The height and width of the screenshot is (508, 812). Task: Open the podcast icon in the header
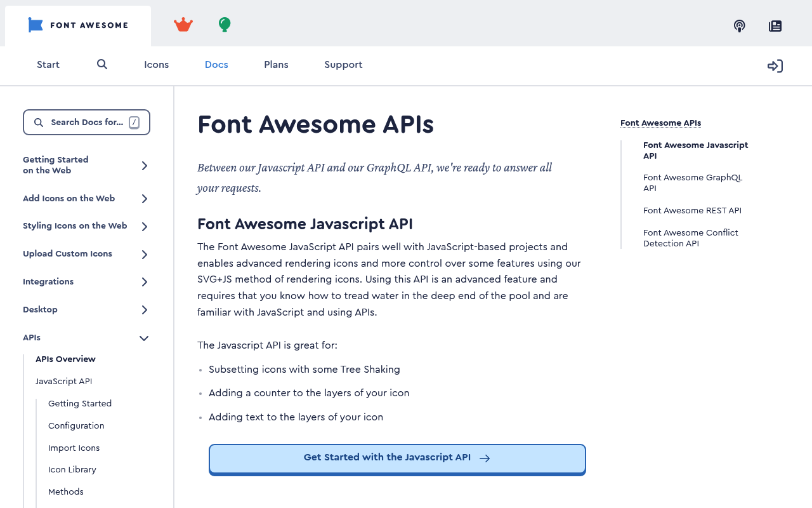pyautogui.click(x=739, y=26)
